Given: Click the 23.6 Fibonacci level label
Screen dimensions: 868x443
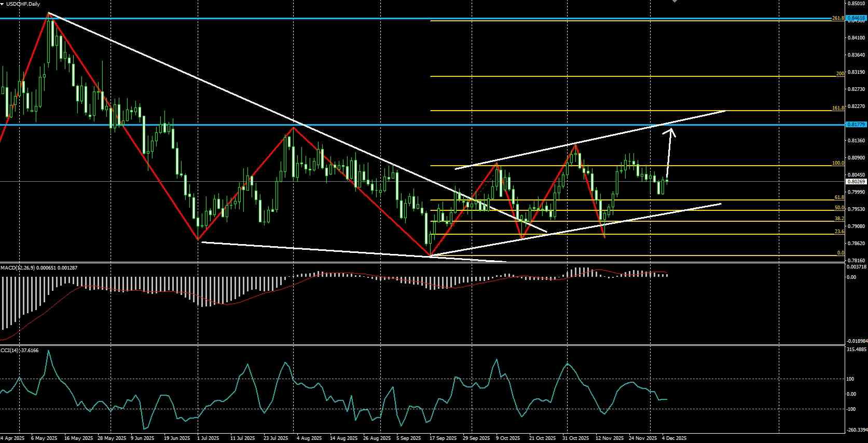Looking at the screenshot, I should pos(839,232).
